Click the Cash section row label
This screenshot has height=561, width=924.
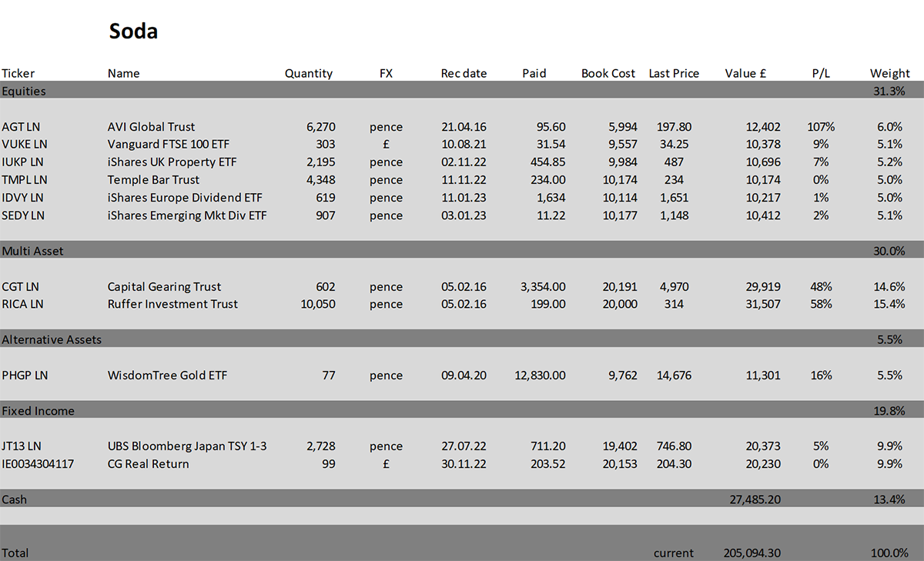tap(15, 499)
